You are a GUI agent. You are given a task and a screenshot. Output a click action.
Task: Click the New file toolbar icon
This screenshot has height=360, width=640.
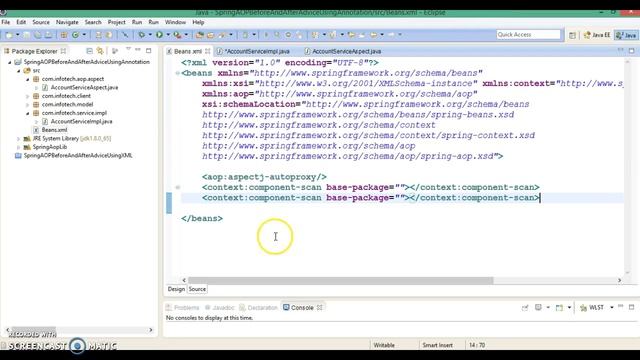pyautogui.click(x=9, y=35)
